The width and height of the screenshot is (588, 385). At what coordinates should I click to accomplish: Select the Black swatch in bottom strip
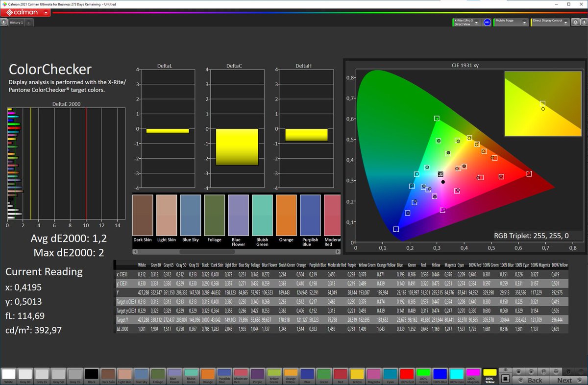(92, 376)
